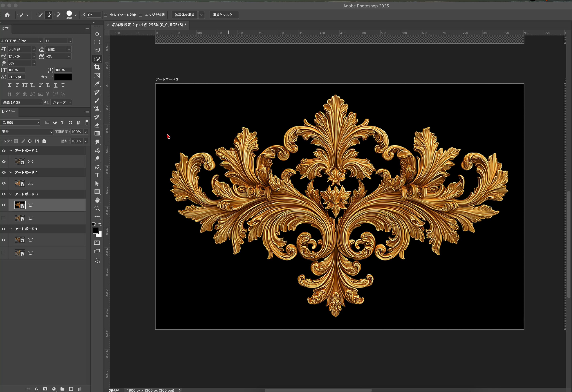The width and height of the screenshot is (572, 392).
Task: Edit tracking value field -25
Action: tap(56, 56)
